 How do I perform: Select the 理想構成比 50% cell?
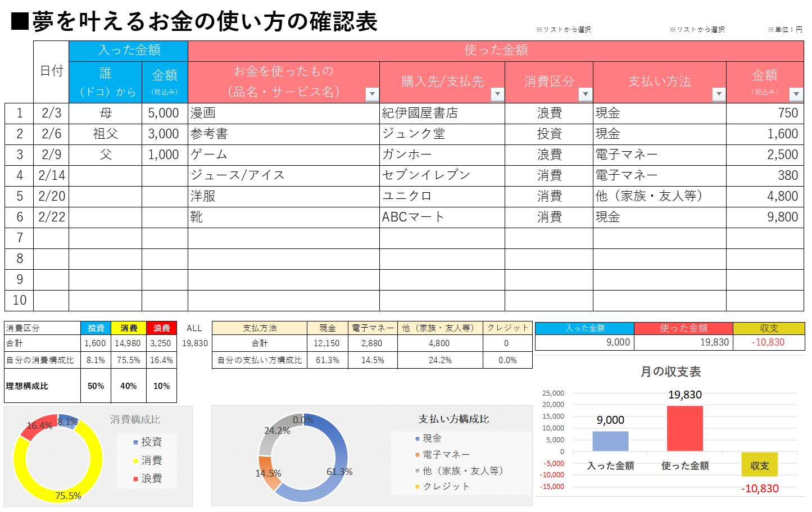click(96, 386)
